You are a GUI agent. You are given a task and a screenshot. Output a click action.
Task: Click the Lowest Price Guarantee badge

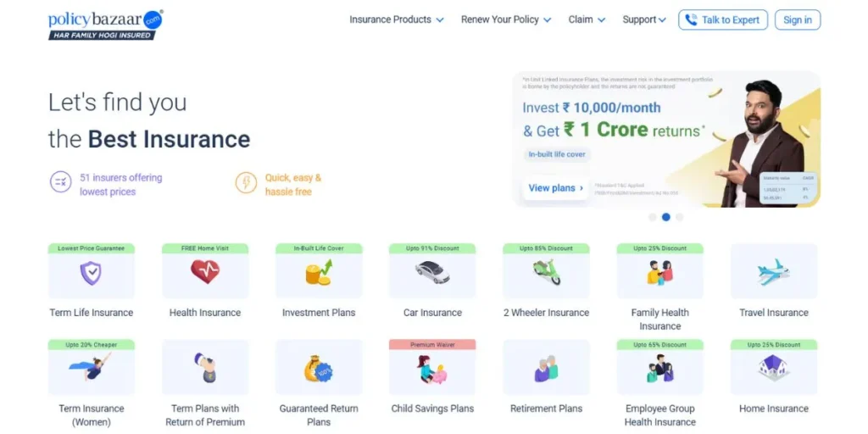point(92,248)
